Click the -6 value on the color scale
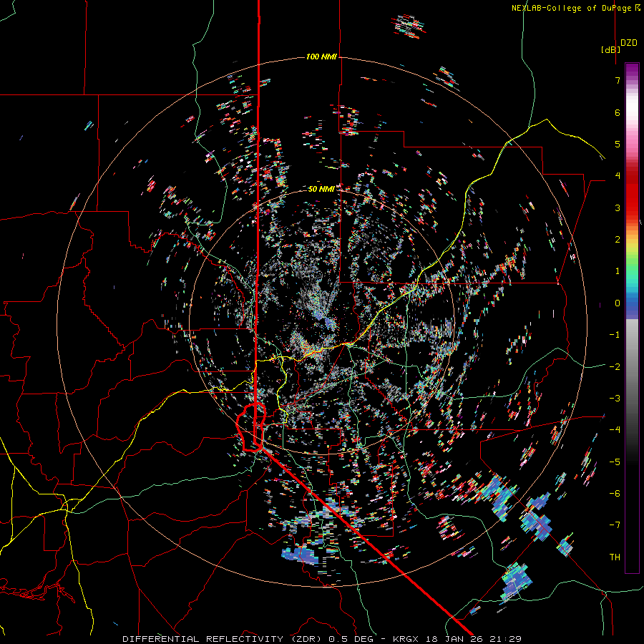The image size is (644, 644). 615,494
